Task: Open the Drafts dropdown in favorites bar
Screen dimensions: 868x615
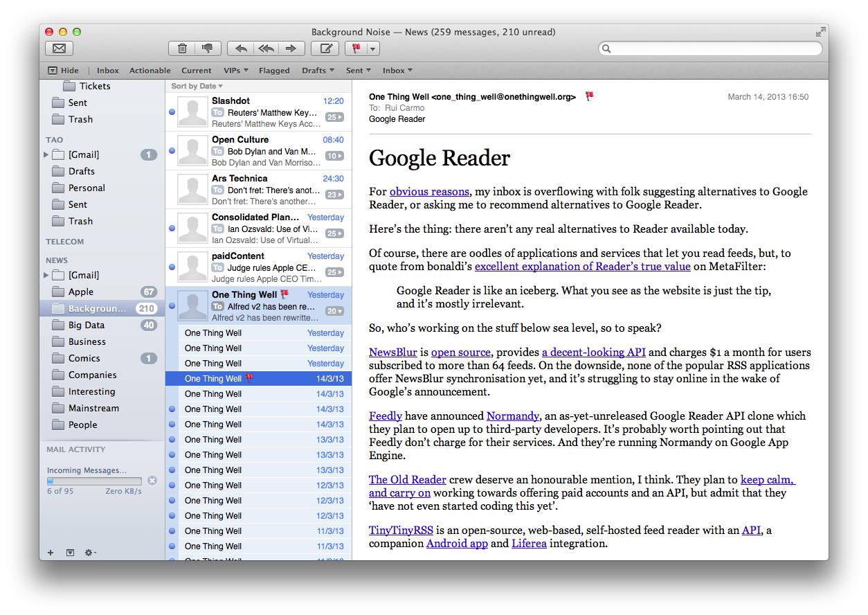Action: (318, 70)
